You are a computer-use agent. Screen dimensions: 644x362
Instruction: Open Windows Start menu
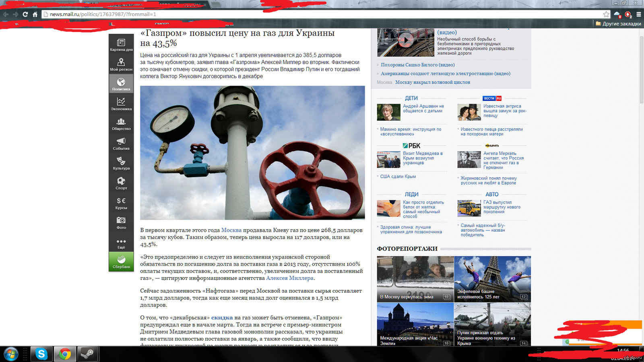coord(11,354)
